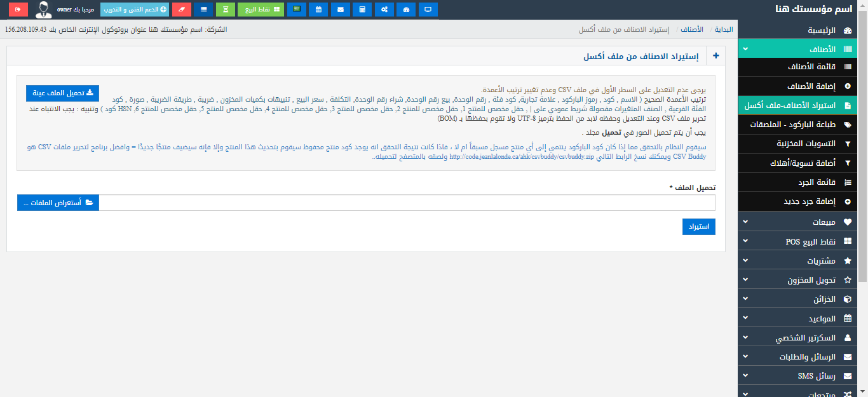
Task: Click the dark blue list icon
Action: coord(203,10)
